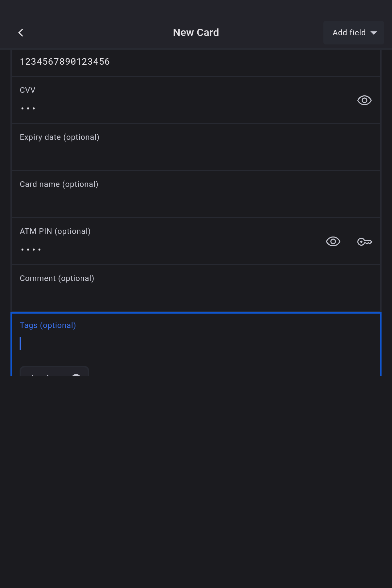Generate a PIN using the key icon

coord(365,242)
